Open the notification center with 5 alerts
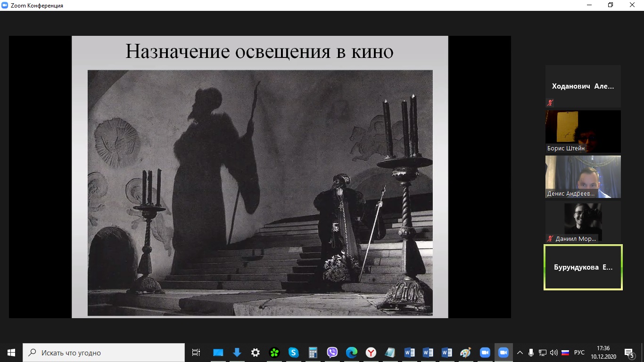Image resolution: width=644 pixels, height=362 pixels. tap(629, 353)
